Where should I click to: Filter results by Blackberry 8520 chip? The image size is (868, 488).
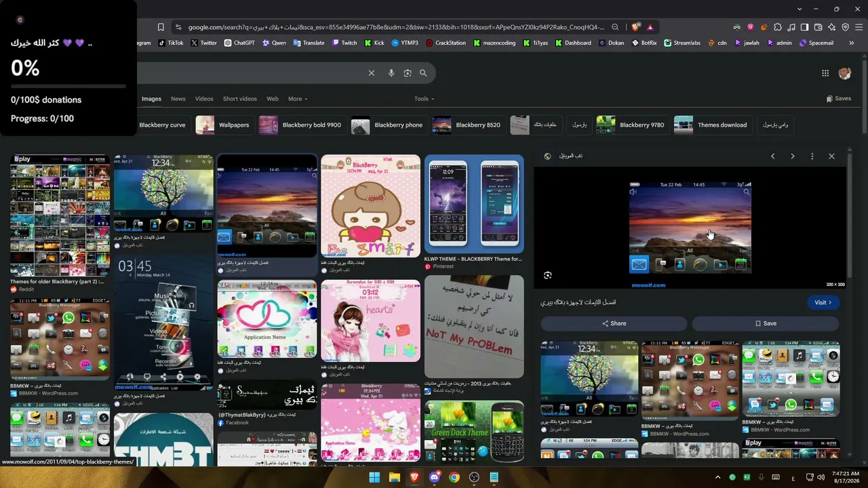(x=469, y=125)
